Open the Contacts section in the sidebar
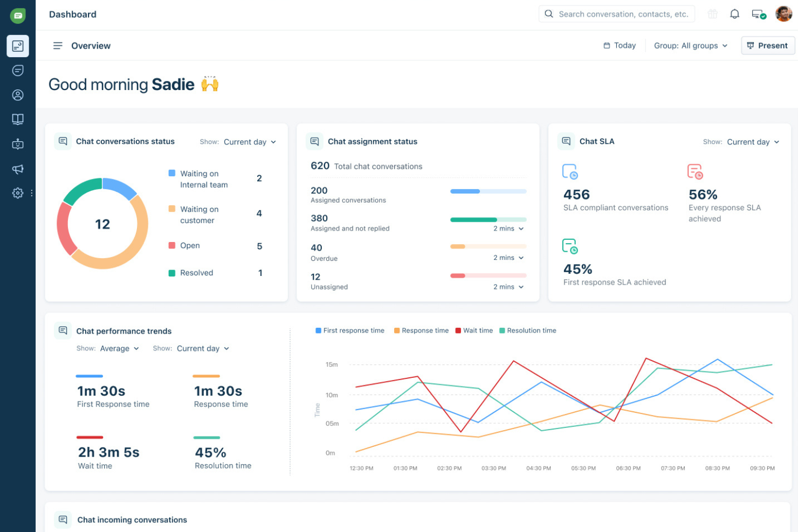 click(18, 95)
